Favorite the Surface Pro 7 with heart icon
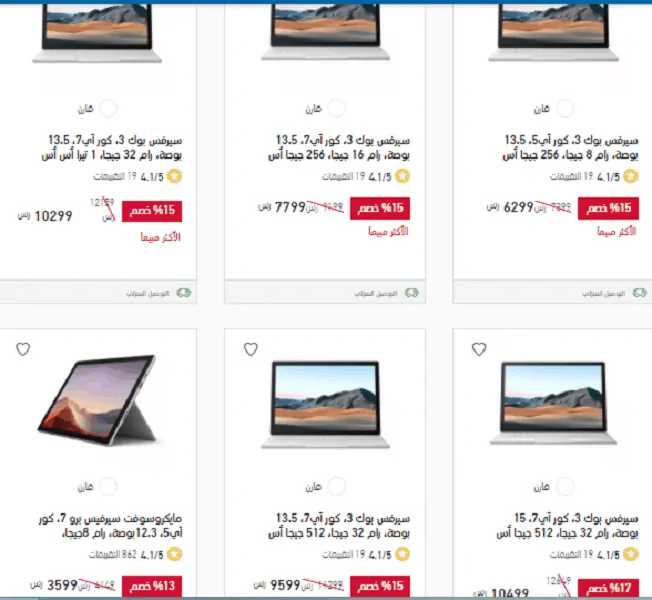 click(x=23, y=349)
